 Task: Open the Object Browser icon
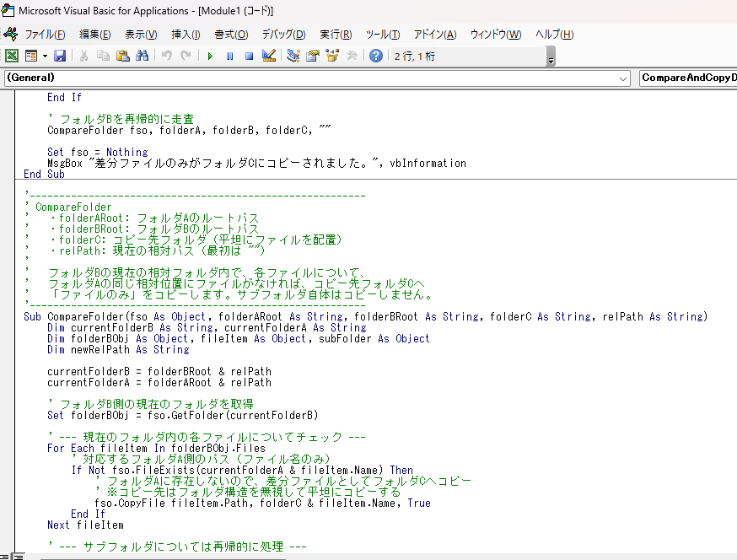pyautogui.click(x=332, y=56)
